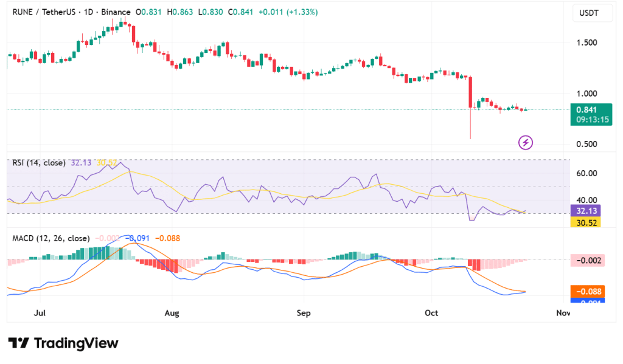Image resolution: width=623 pixels, height=364 pixels.
Task: Click the TradingView logo icon
Action: pyautogui.click(x=18, y=343)
